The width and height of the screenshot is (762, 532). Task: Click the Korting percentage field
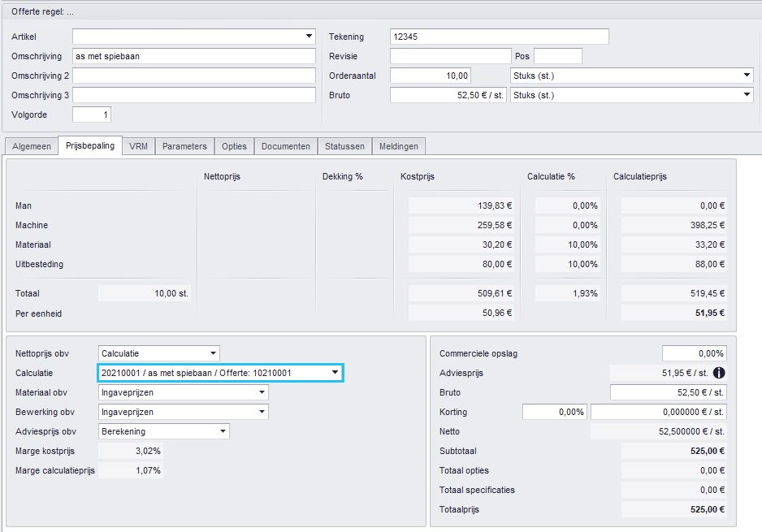click(x=555, y=412)
